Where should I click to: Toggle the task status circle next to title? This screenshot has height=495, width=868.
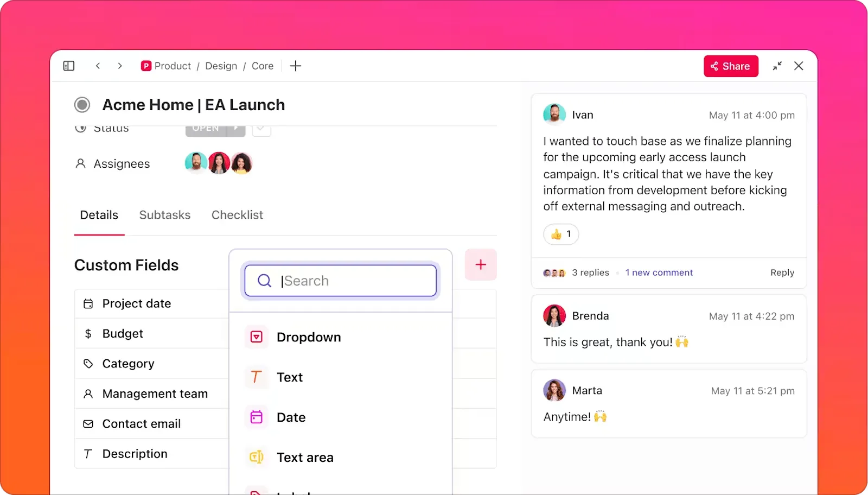(82, 105)
